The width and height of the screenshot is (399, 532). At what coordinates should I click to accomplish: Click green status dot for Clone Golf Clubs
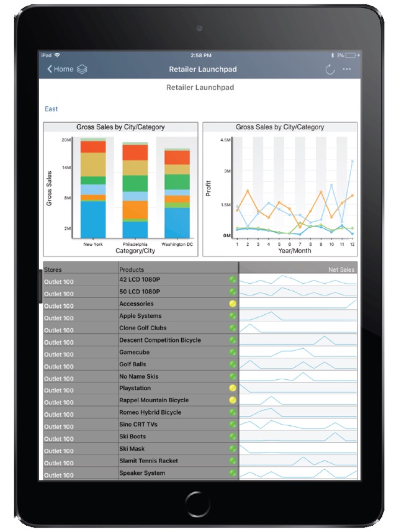pyautogui.click(x=233, y=328)
